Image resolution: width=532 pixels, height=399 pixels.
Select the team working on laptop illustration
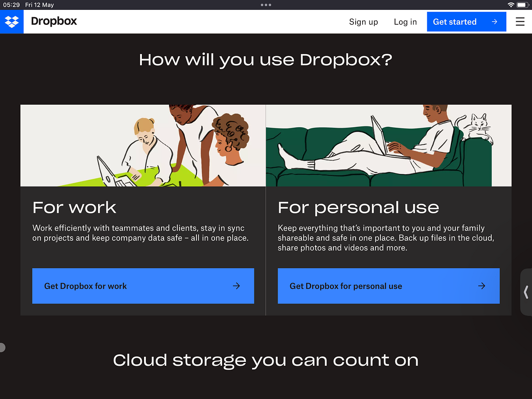pyautogui.click(x=143, y=145)
